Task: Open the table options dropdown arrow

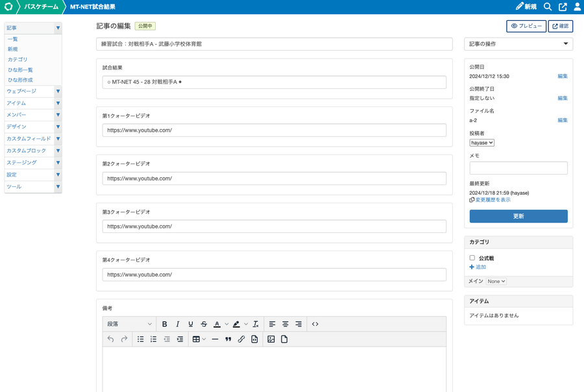Action: click(x=204, y=339)
